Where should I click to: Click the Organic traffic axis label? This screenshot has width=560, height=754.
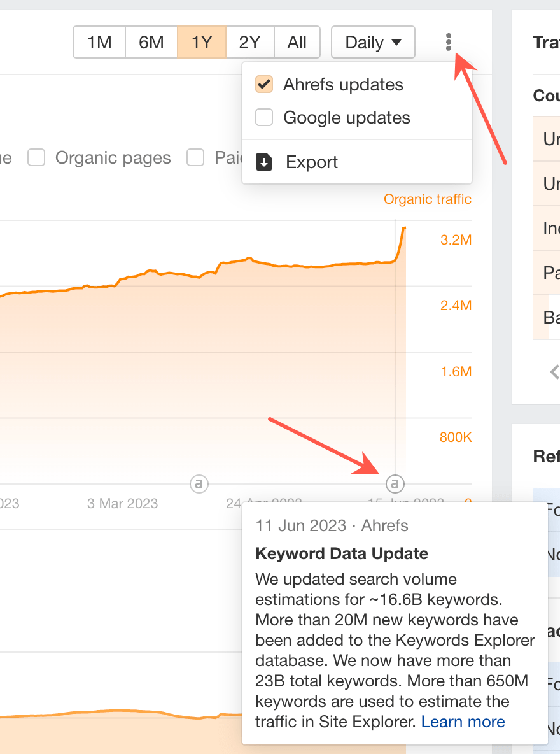tap(427, 199)
